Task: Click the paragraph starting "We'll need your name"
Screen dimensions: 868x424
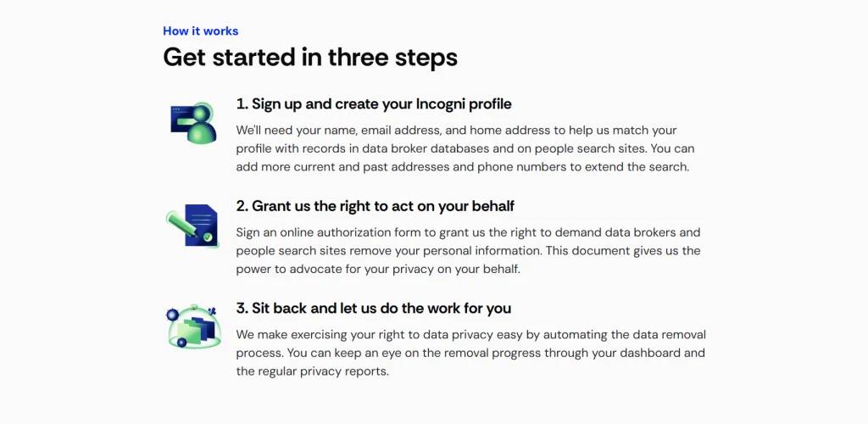Action: coord(463,148)
